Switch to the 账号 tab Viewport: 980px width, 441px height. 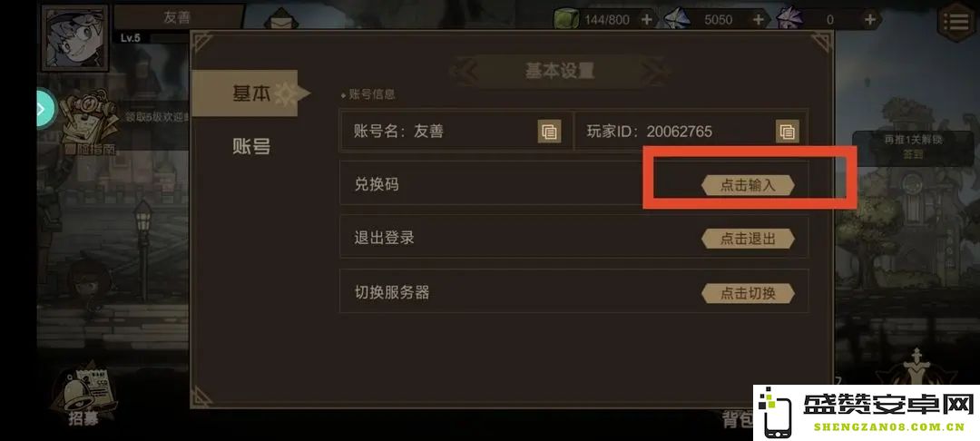coord(252,147)
